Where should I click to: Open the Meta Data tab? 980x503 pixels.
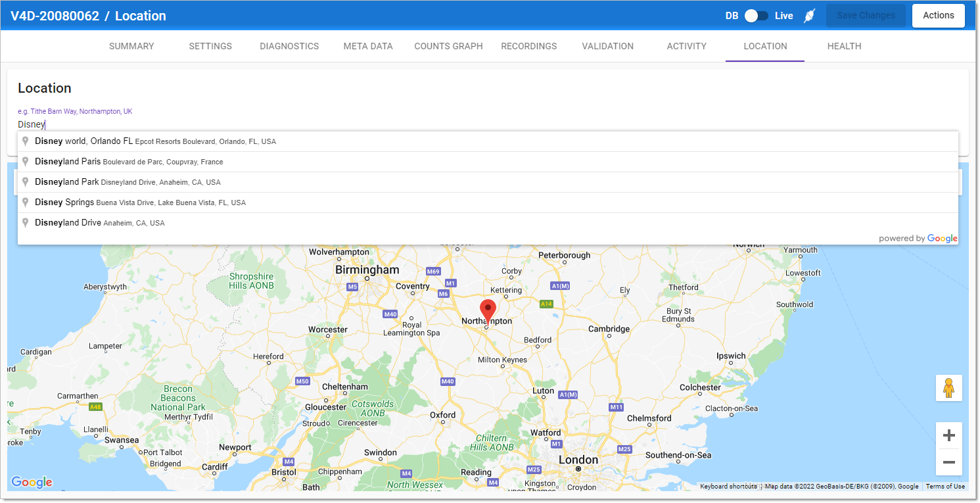pos(368,46)
